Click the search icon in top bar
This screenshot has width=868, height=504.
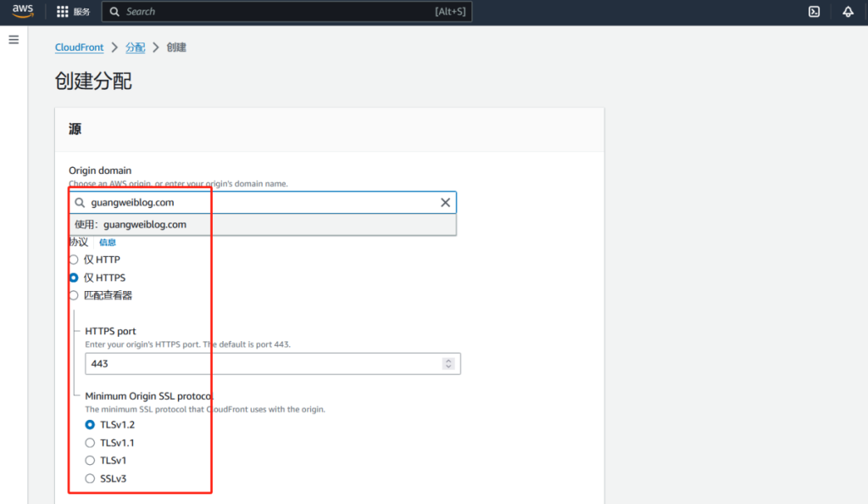114,12
